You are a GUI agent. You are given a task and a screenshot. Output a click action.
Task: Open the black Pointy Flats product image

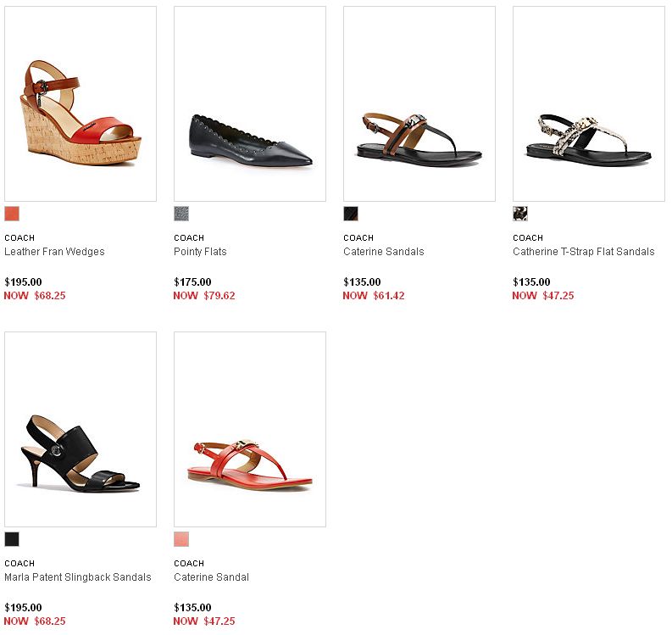250,103
